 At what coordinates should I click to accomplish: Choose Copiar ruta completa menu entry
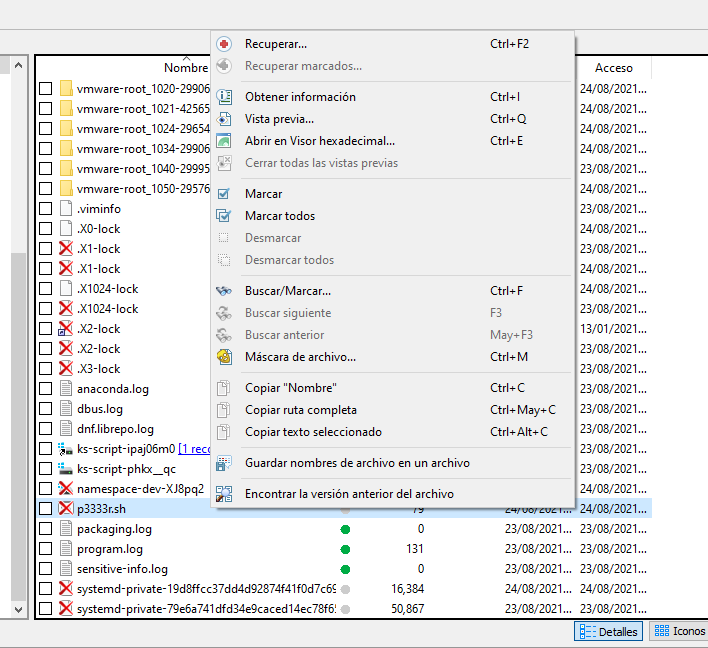point(301,410)
